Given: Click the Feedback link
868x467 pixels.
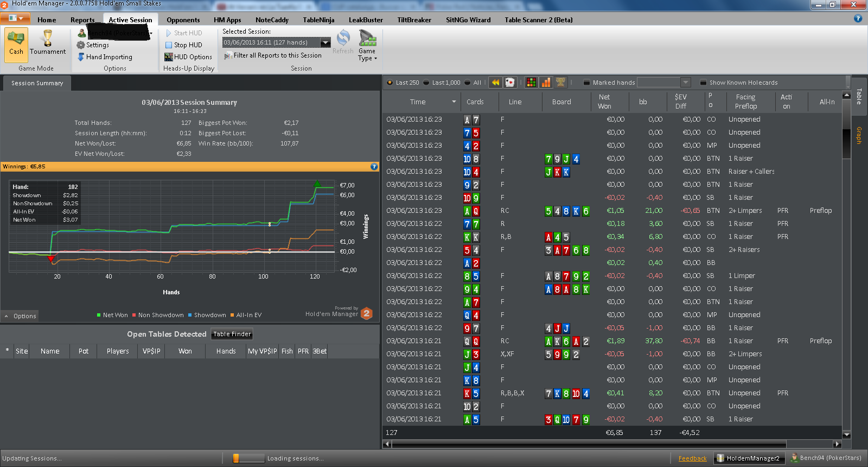Looking at the screenshot, I should point(692,459).
